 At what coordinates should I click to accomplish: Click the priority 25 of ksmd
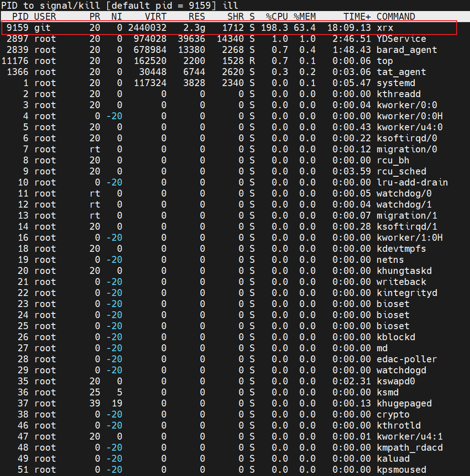95,392
